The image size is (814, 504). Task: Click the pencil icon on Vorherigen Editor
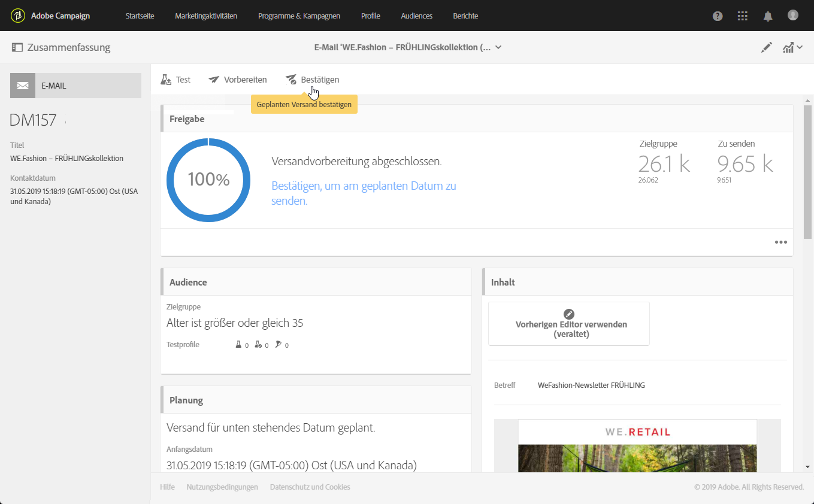[x=569, y=314]
